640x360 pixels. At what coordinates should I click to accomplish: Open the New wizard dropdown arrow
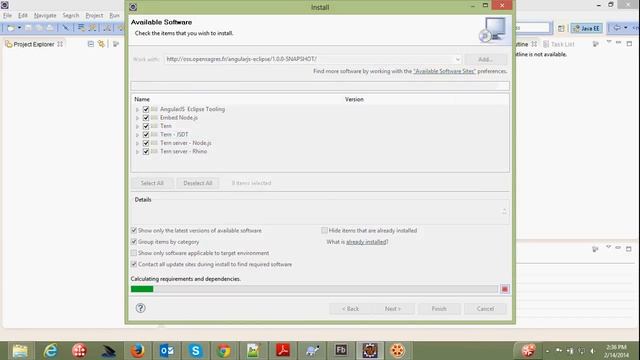click(19, 28)
